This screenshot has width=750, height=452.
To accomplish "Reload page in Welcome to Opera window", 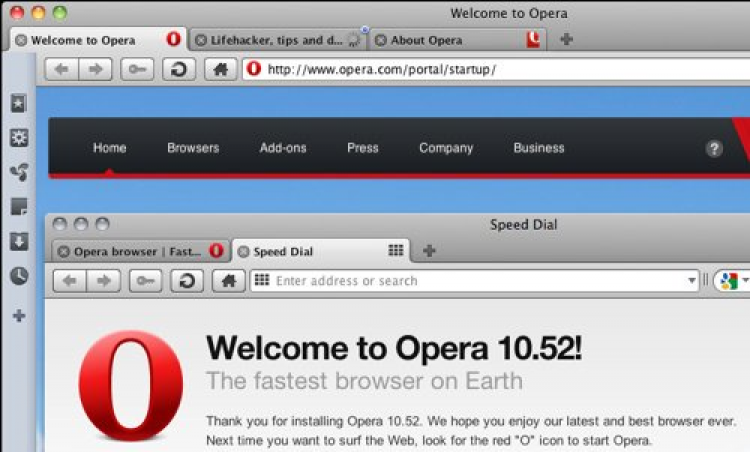I will pyautogui.click(x=179, y=69).
